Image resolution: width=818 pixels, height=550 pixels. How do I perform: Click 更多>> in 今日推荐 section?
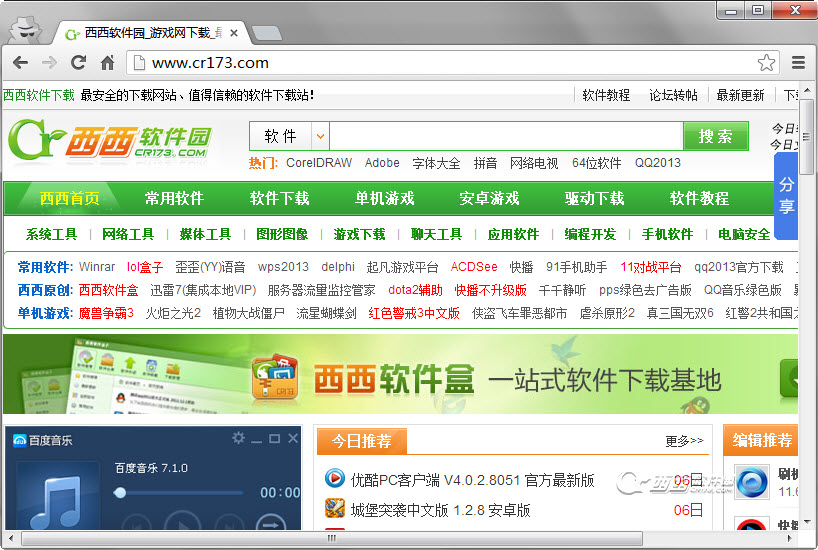[x=684, y=440]
